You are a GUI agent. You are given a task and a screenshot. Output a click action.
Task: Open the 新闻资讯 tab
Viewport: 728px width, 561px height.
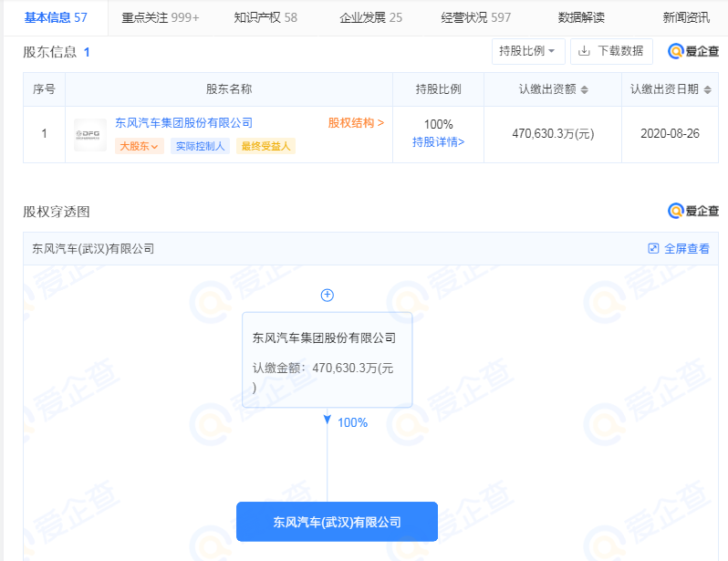(x=686, y=17)
